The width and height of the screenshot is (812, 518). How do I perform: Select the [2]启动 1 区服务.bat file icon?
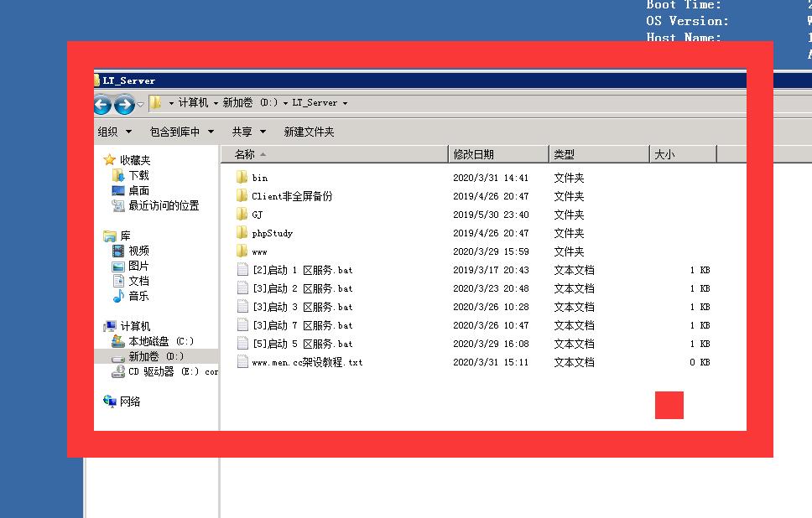pos(242,270)
